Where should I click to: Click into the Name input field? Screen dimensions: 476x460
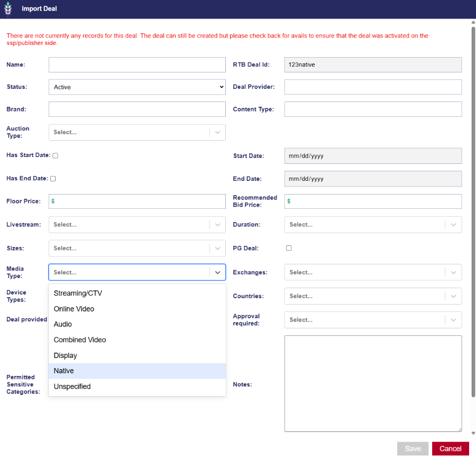pos(137,65)
